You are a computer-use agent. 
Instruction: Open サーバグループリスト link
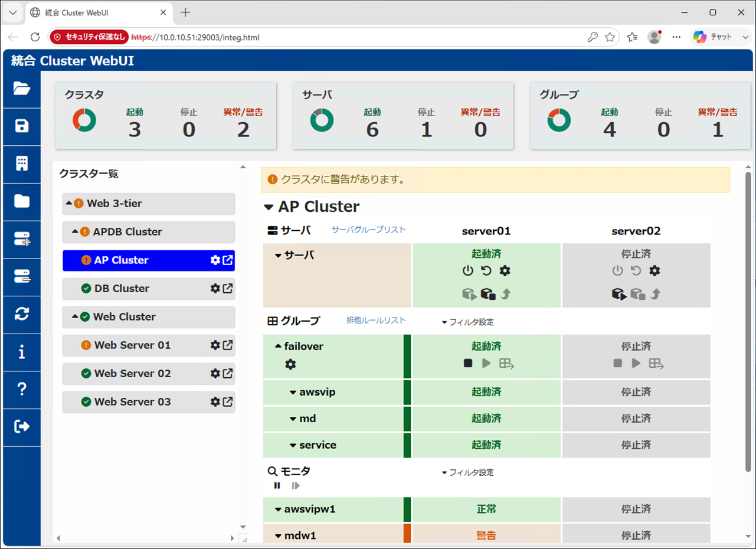pyautogui.click(x=368, y=230)
